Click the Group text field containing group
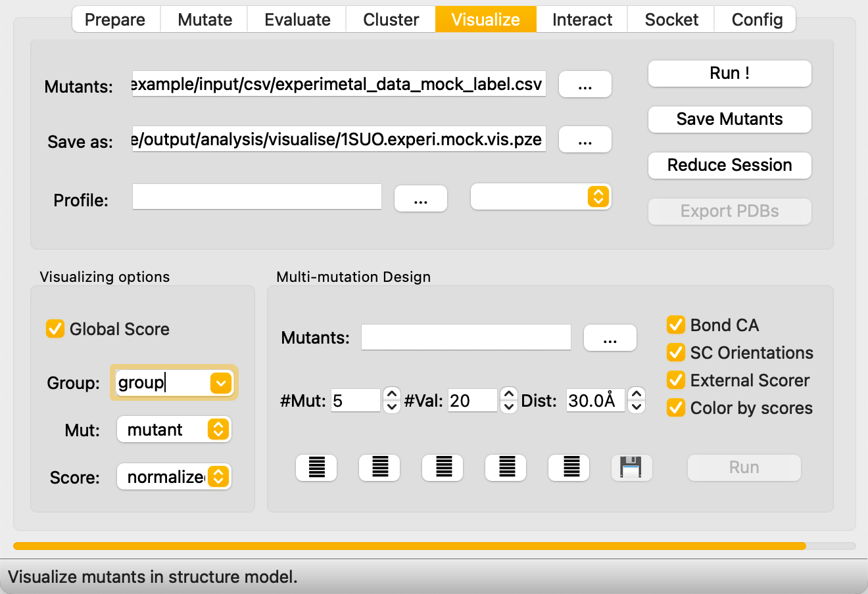 pos(163,383)
